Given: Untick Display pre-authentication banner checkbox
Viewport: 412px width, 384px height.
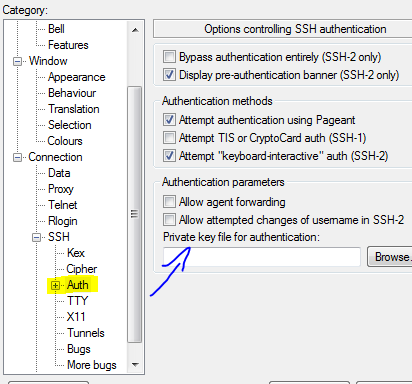Looking at the screenshot, I should point(169,75).
